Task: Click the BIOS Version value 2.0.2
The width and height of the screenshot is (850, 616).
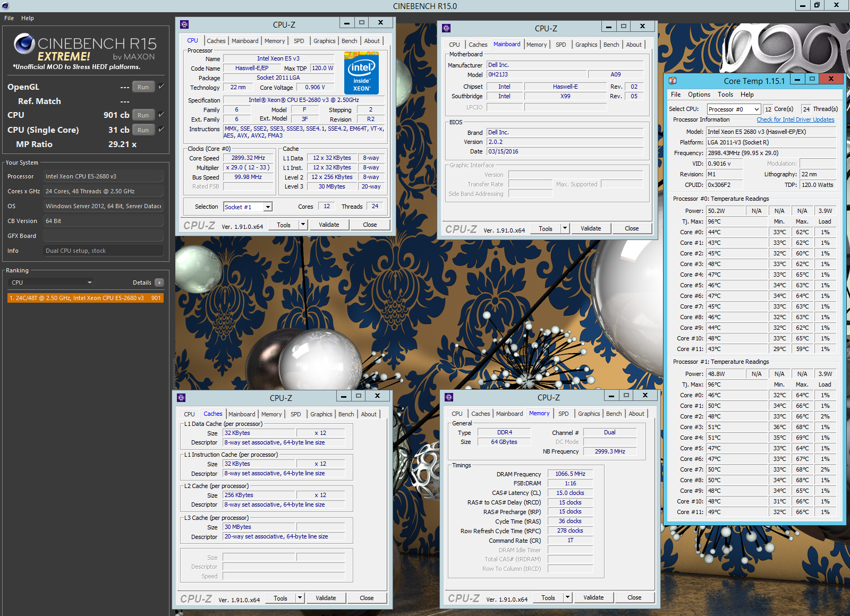Action: pos(565,142)
